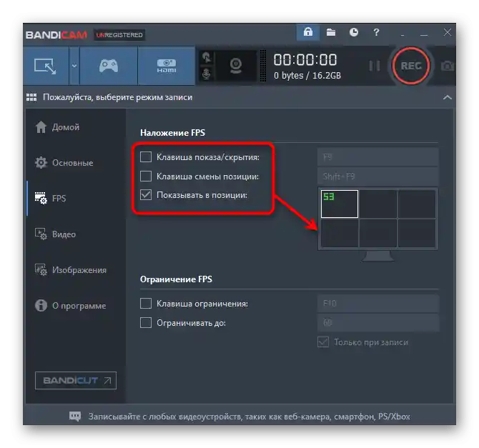Viewport: 479px width, 448px height.
Task: Click the lock icon in the title bar
Action: (308, 32)
